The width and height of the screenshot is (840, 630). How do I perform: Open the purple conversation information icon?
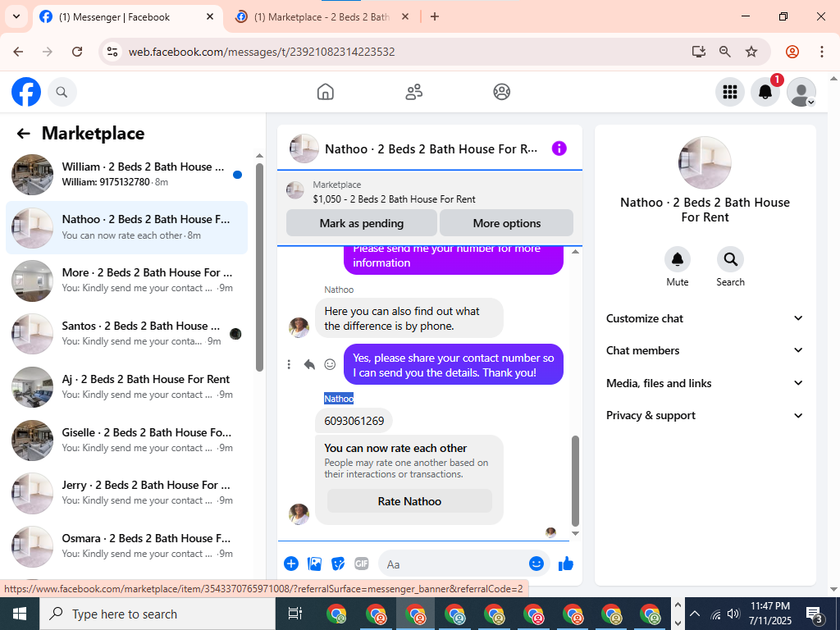559,148
